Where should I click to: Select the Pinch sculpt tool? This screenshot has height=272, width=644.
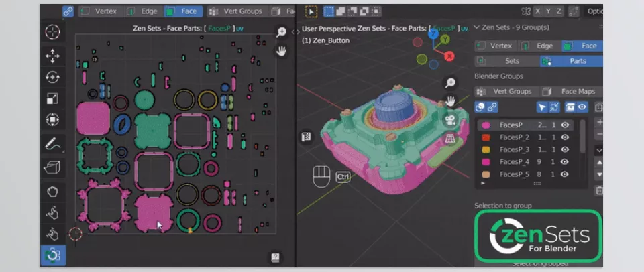click(x=52, y=234)
